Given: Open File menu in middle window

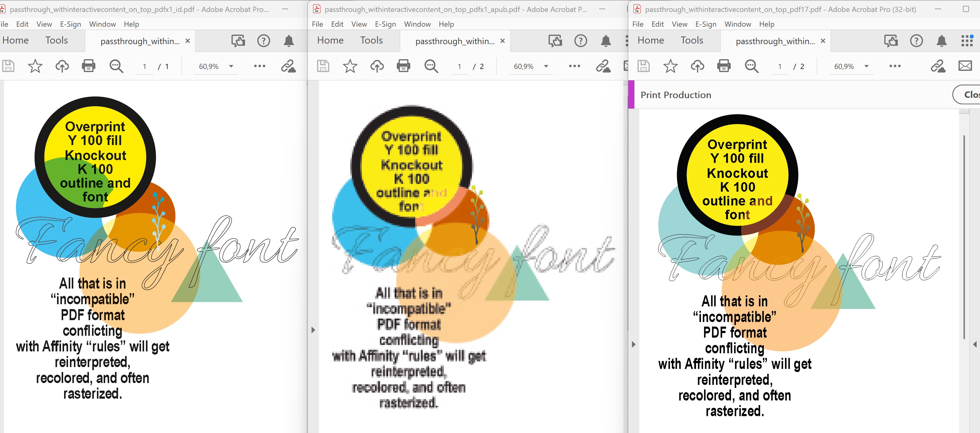Looking at the screenshot, I should pos(317,24).
